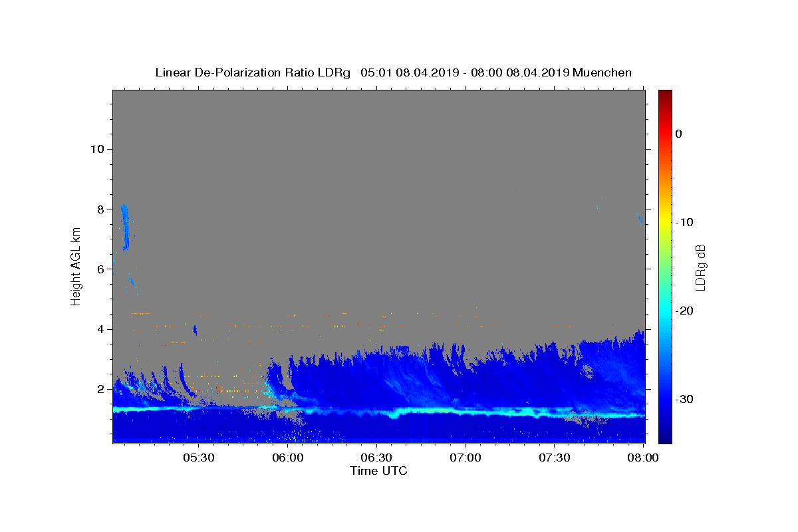Click the colorbar value label -20

pyautogui.click(x=684, y=311)
